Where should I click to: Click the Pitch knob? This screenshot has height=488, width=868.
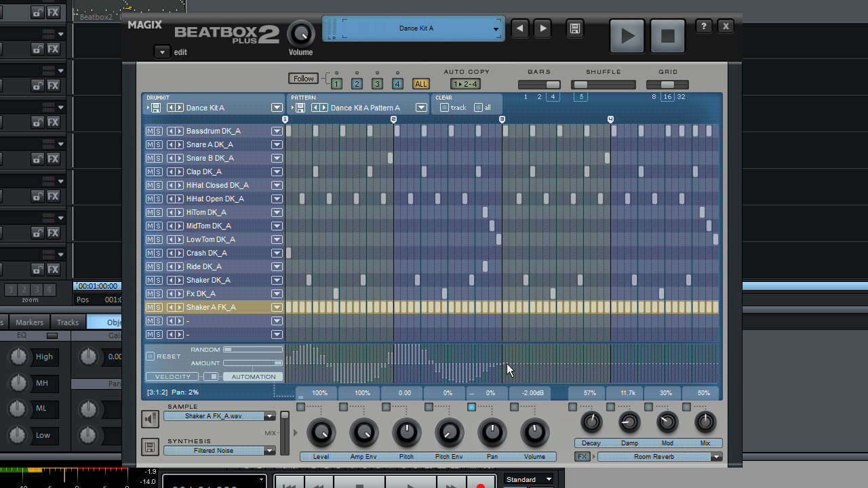tap(406, 432)
